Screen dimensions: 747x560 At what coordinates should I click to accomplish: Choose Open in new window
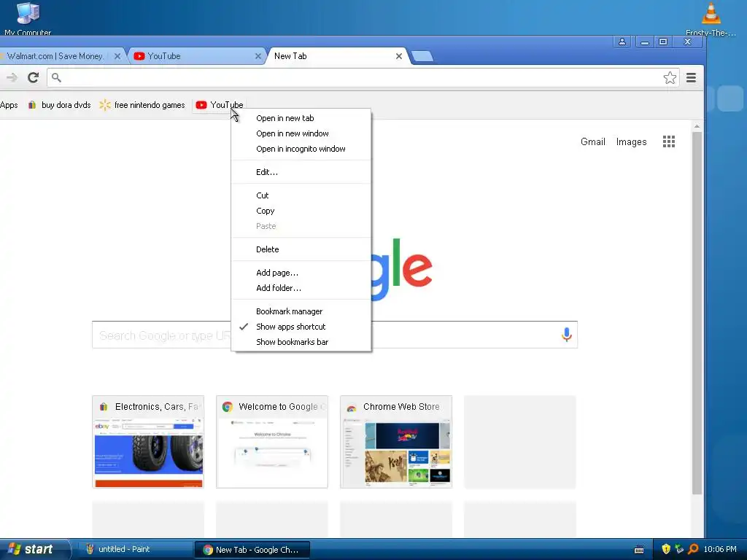pos(301,133)
